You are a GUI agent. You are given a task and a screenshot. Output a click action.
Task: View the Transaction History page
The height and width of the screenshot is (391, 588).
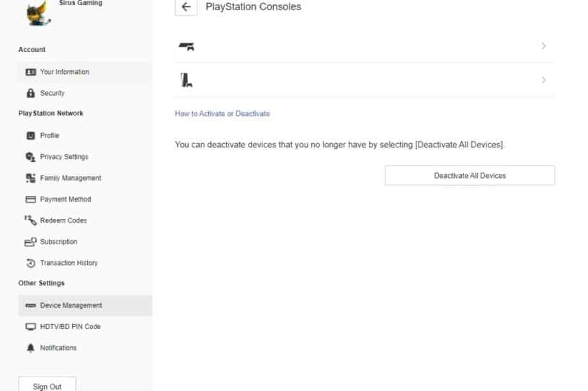click(85, 263)
